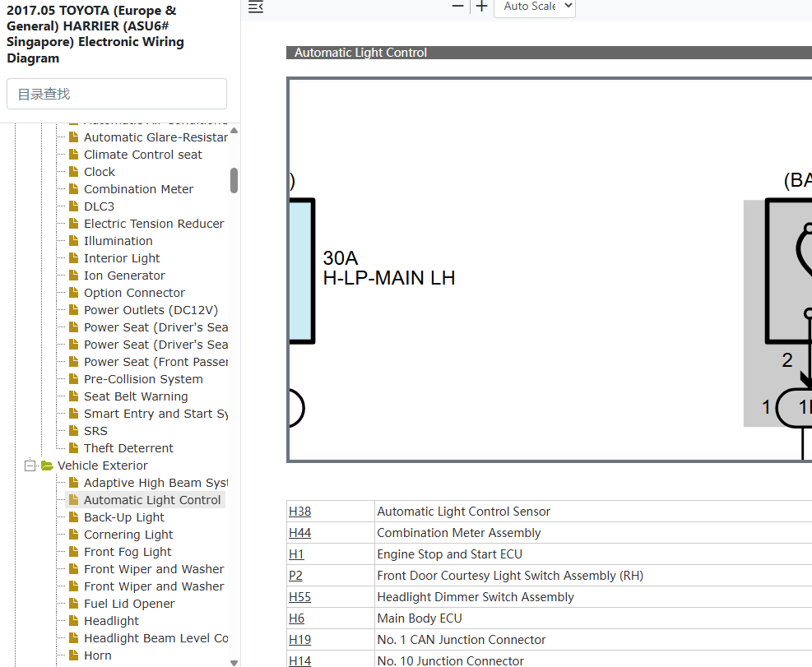Select Combination Meter in the tree
812x667 pixels.
click(138, 189)
